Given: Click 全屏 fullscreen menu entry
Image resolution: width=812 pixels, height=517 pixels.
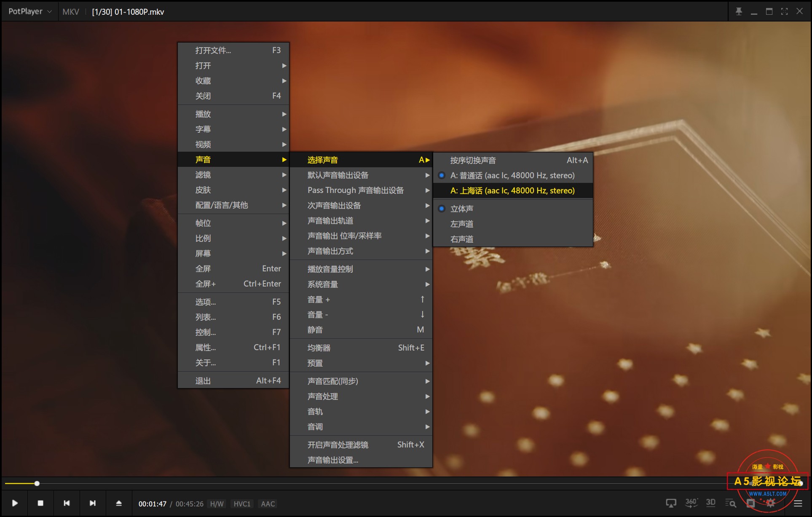Looking at the screenshot, I should (x=233, y=268).
